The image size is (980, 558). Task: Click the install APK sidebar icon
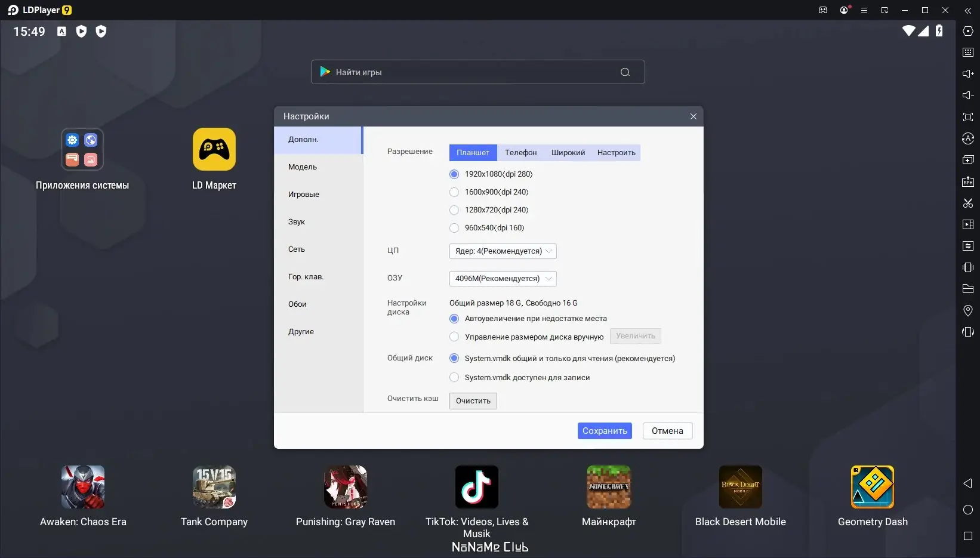(x=968, y=181)
